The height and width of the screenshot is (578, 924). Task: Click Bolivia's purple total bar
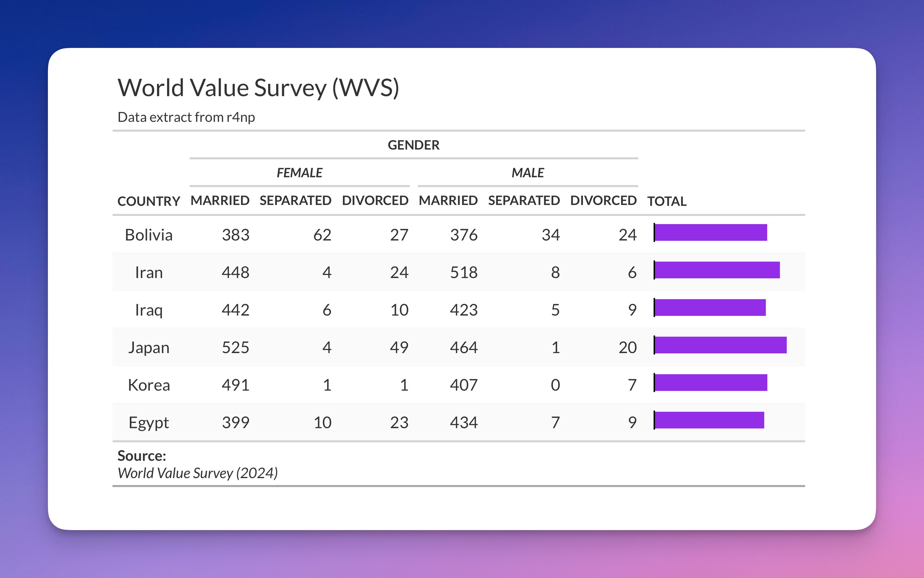[x=710, y=232]
